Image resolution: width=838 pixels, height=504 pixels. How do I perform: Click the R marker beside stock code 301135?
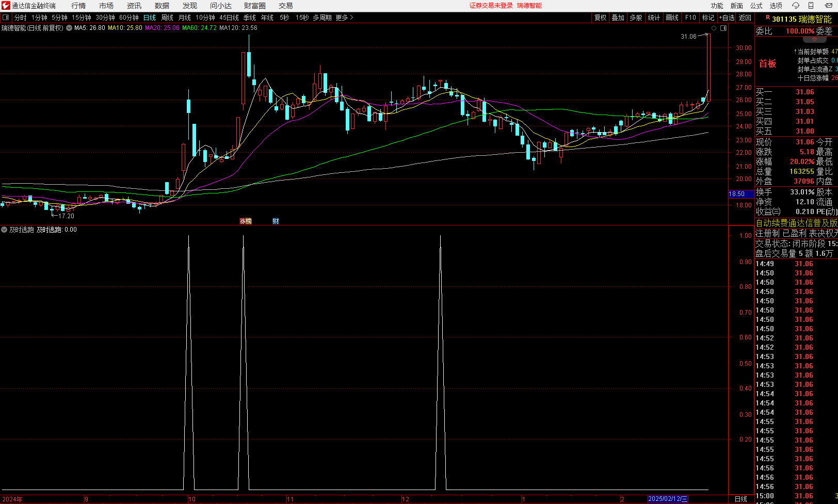point(768,18)
